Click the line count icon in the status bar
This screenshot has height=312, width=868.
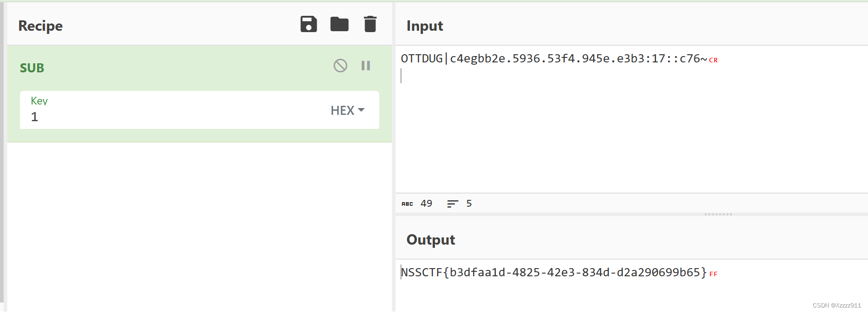453,204
